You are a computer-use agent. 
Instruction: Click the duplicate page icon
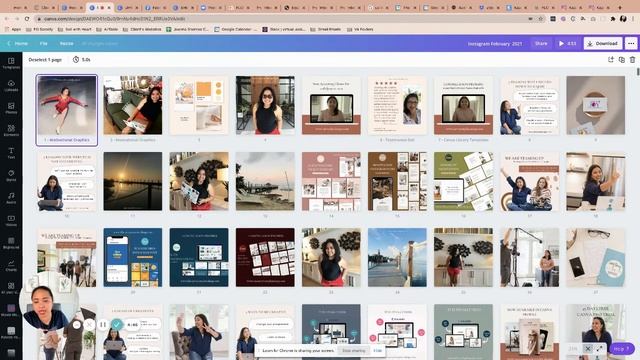pos(622,60)
